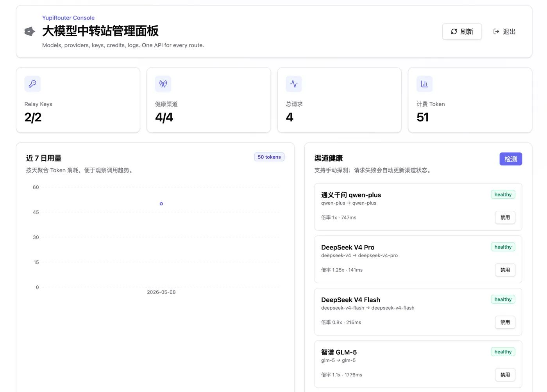The height and width of the screenshot is (392, 547).
Task: Click the text 倍率 1.1x · 1776ms
Action: (x=341, y=375)
